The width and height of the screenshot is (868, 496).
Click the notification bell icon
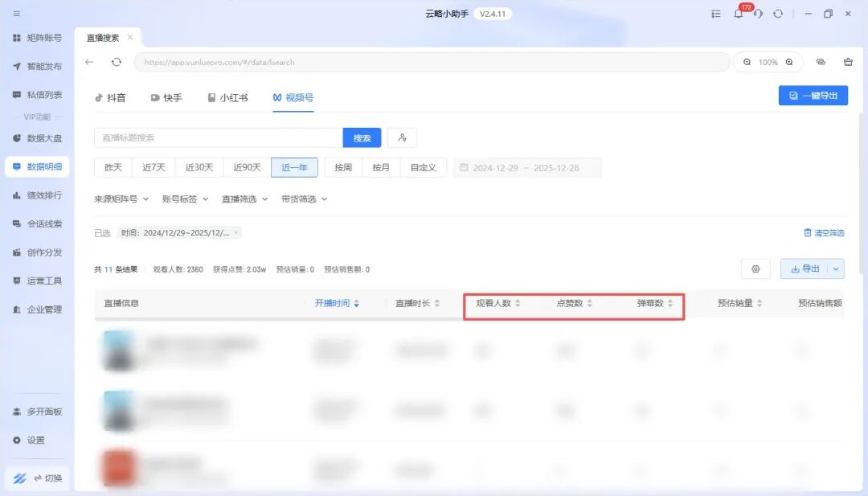pos(738,14)
